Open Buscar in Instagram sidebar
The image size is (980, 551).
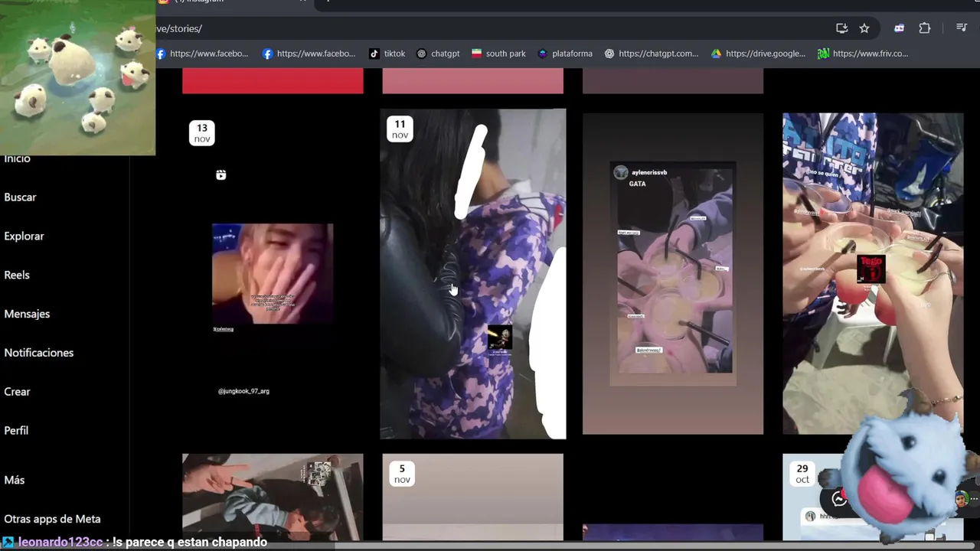click(20, 197)
